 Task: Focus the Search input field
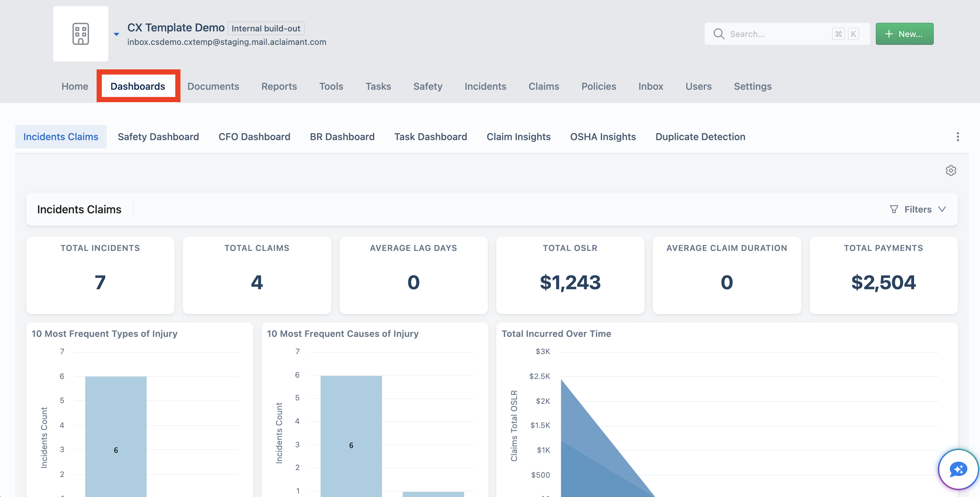tap(787, 34)
